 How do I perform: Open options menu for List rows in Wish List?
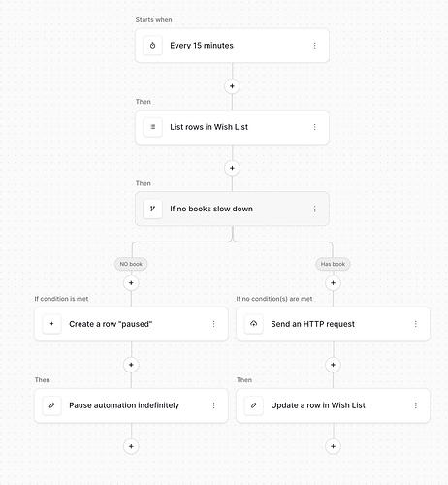pyautogui.click(x=315, y=127)
